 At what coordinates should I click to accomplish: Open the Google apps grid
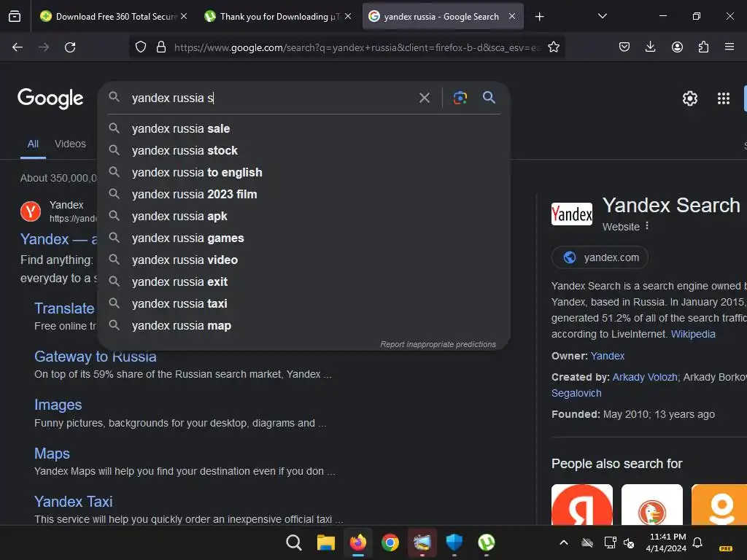pos(724,98)
